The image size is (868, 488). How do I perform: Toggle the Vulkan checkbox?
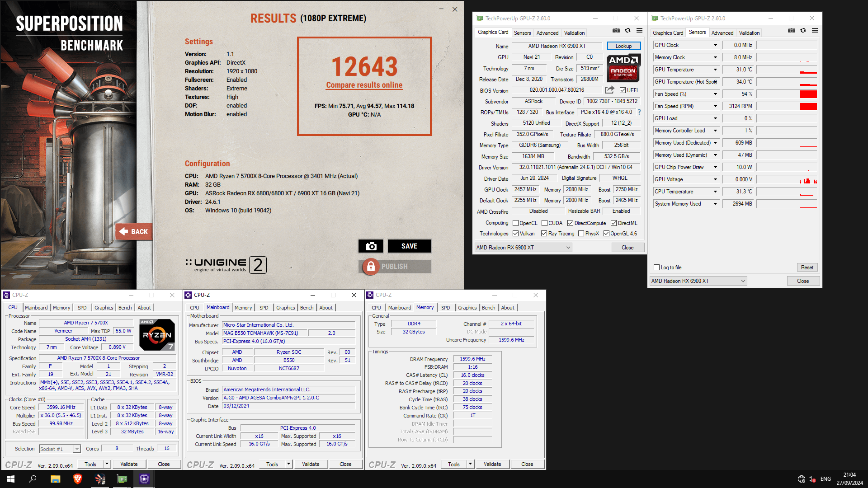tap(515, 234)
